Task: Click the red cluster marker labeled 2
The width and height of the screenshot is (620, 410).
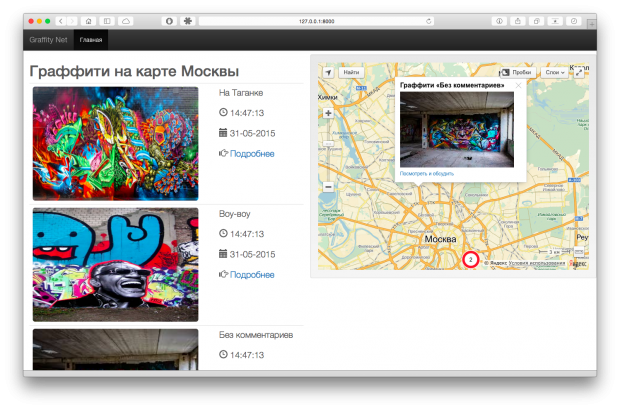Action: [470, 259]
